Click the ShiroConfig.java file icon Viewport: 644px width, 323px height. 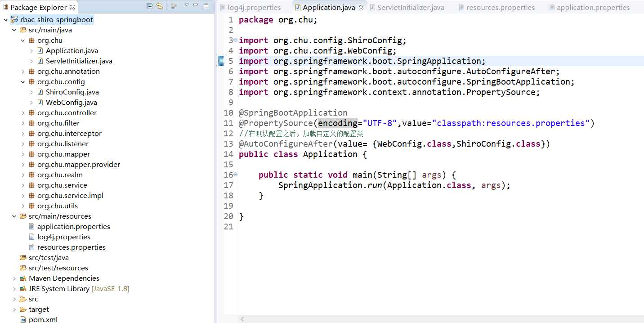click(x=40, y=92)
